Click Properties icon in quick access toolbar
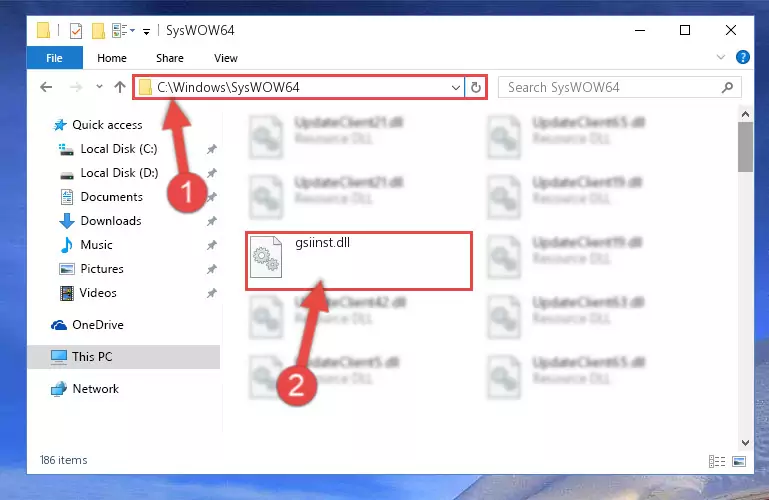The width and height of the screenshot is (769, 500). [x=76, y=31]
